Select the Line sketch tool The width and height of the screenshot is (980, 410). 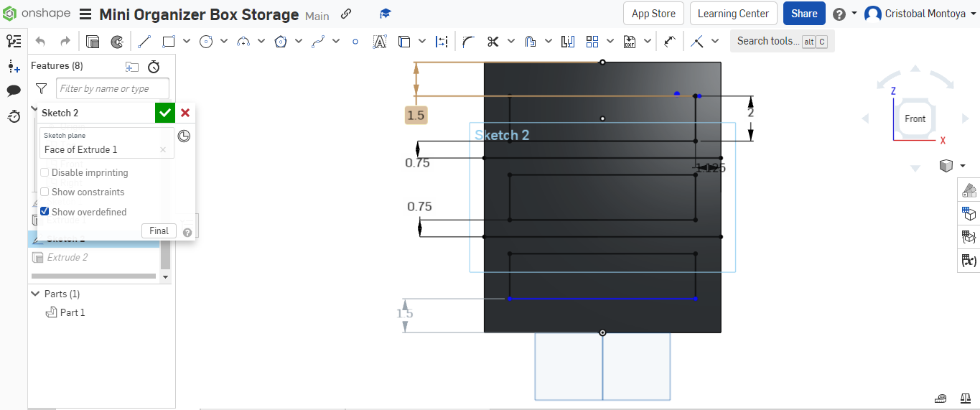click(144, 42)
